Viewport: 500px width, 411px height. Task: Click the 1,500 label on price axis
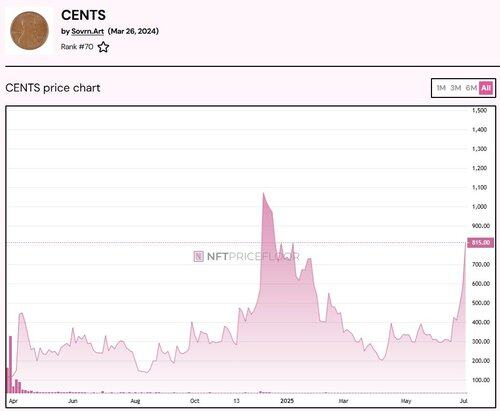point(479,110)
